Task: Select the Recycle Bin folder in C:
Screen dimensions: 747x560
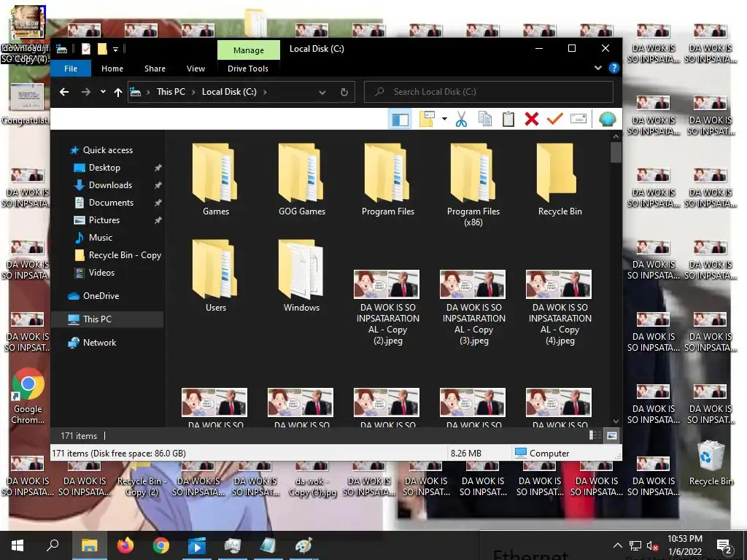Action: point(560,179)
